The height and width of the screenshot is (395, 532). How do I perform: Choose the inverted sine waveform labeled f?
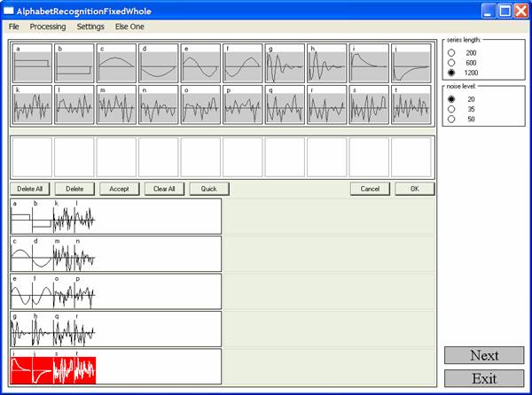(x=243, y=63)
